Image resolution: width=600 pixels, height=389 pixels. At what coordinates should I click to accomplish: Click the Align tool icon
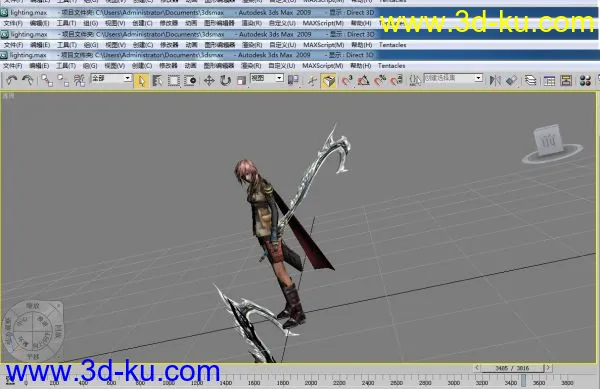(x=512, y=81)
